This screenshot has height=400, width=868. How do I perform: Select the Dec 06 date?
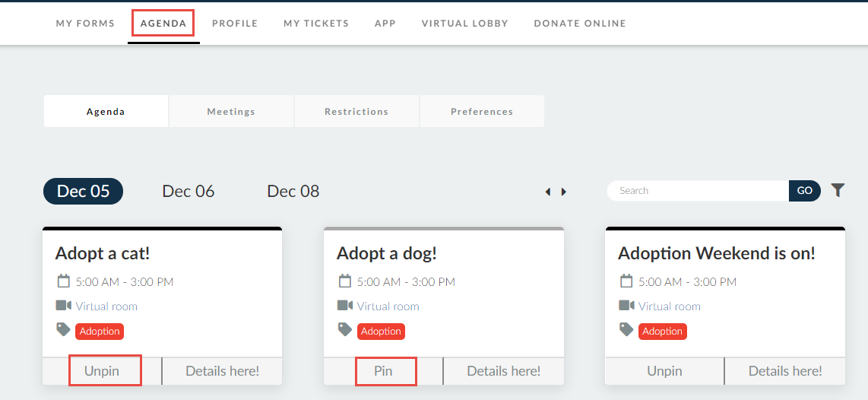188,191
